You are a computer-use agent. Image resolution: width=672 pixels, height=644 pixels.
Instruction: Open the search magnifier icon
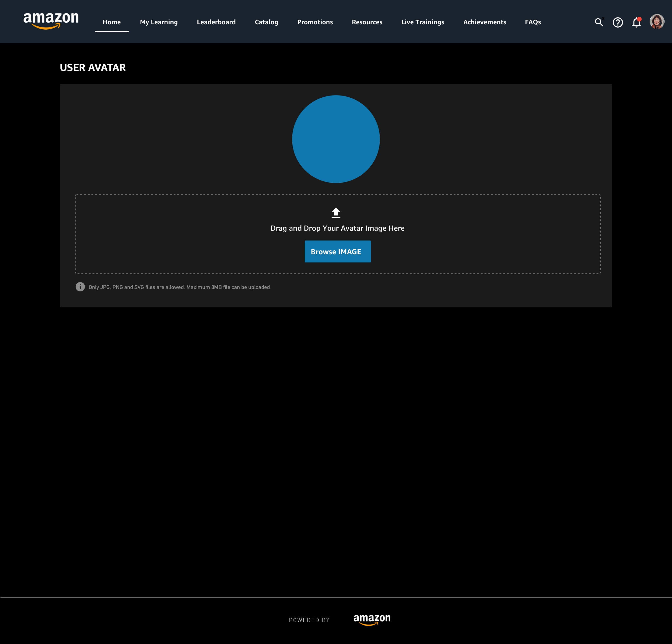[599, 22]
